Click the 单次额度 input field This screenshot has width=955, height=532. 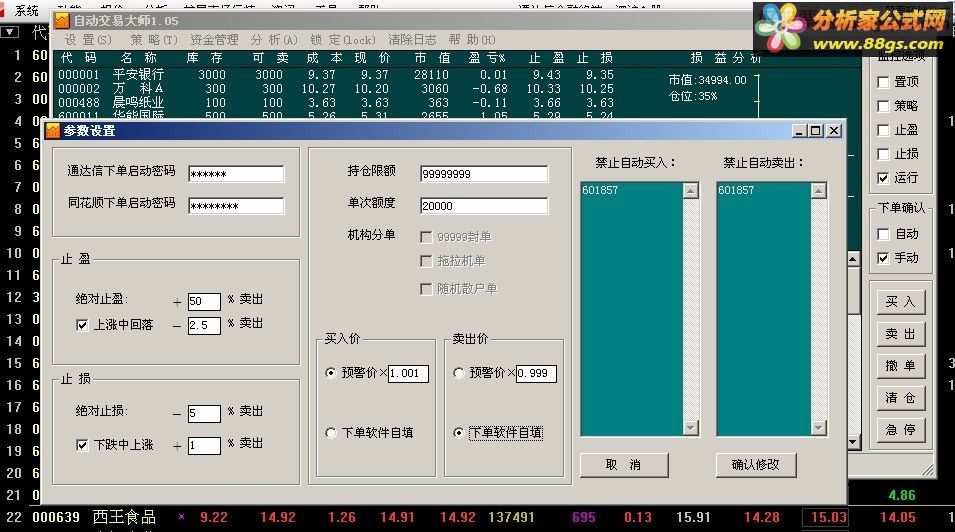click(x=484, y=206)
